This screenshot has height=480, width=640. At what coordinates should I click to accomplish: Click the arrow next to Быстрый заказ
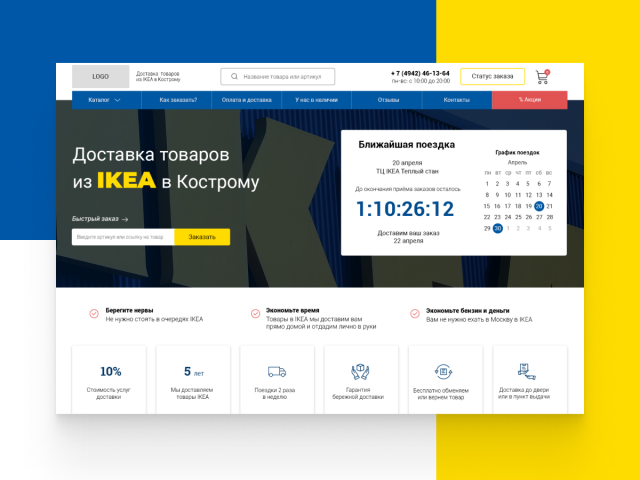point(125,219)
